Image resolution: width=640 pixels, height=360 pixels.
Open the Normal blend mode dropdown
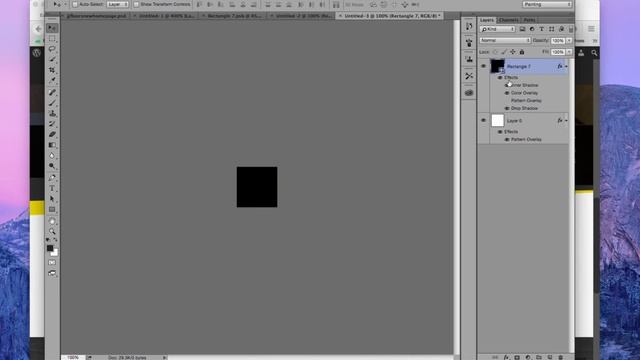pyautogui.click(x=505, y=40)
